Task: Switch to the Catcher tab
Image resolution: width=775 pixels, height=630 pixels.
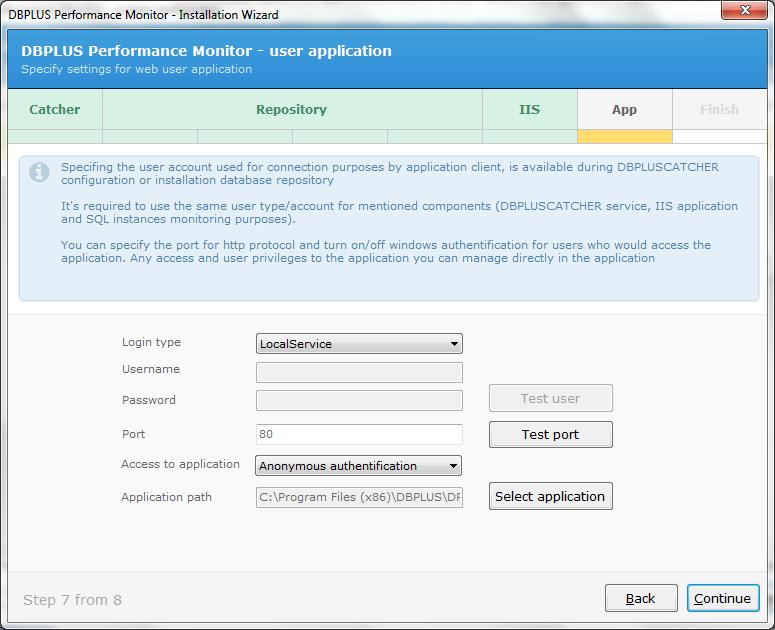Action: pyautogui.click(x=55, y=109)
